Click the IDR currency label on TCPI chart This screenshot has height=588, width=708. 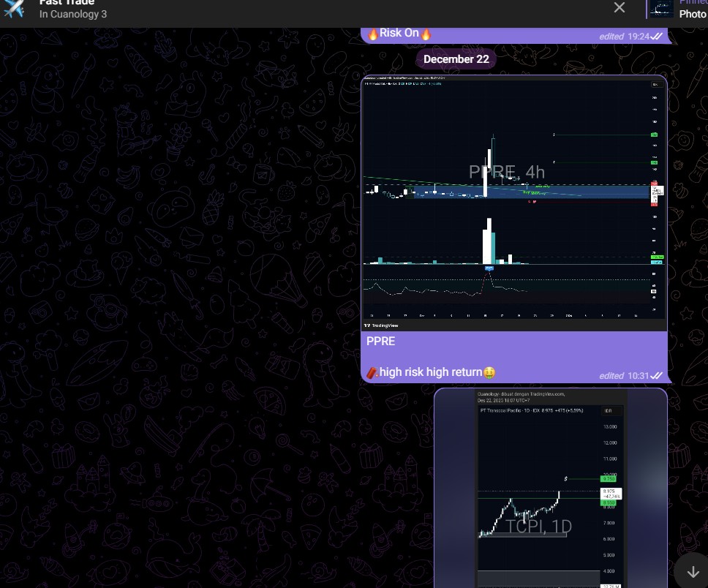608,411
